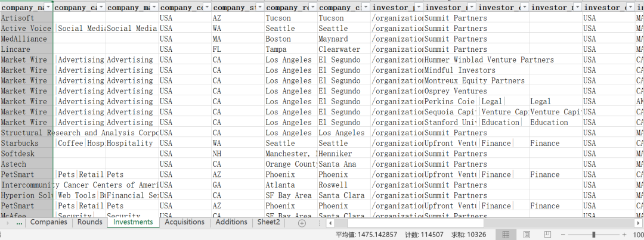
Task: Select the Intercommunity Cancer Centers cell
Action: click(27, 185)
